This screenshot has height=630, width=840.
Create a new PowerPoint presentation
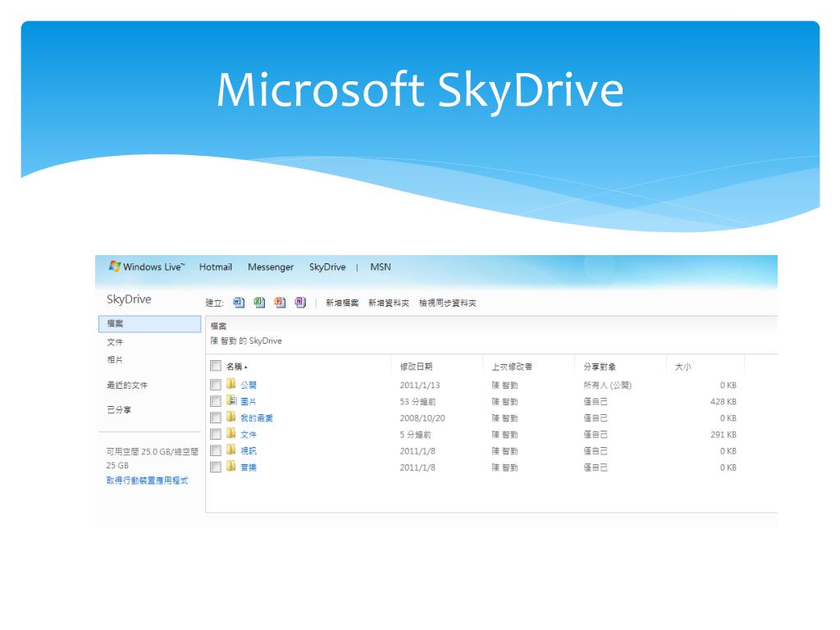pyautogui.click(x=281, y=303)
